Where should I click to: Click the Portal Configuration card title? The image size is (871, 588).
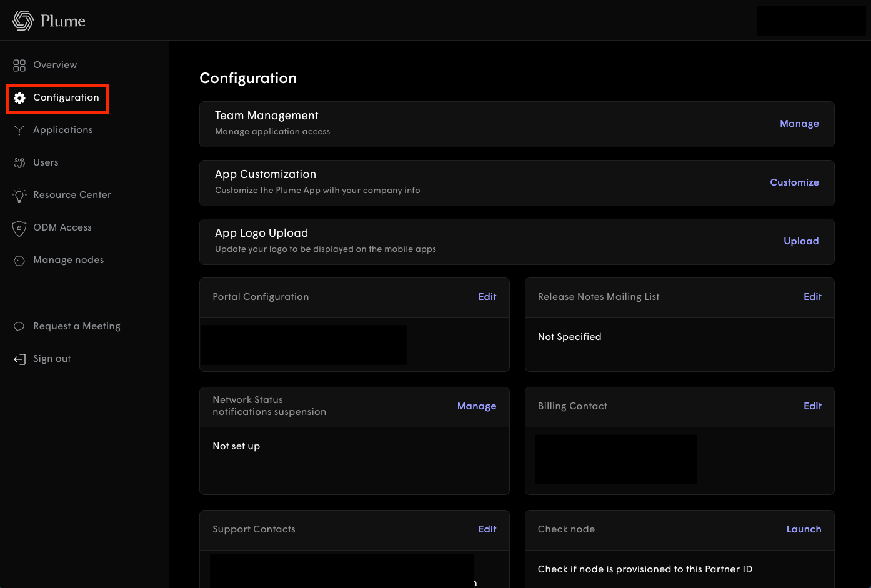[x=261, y=297]
